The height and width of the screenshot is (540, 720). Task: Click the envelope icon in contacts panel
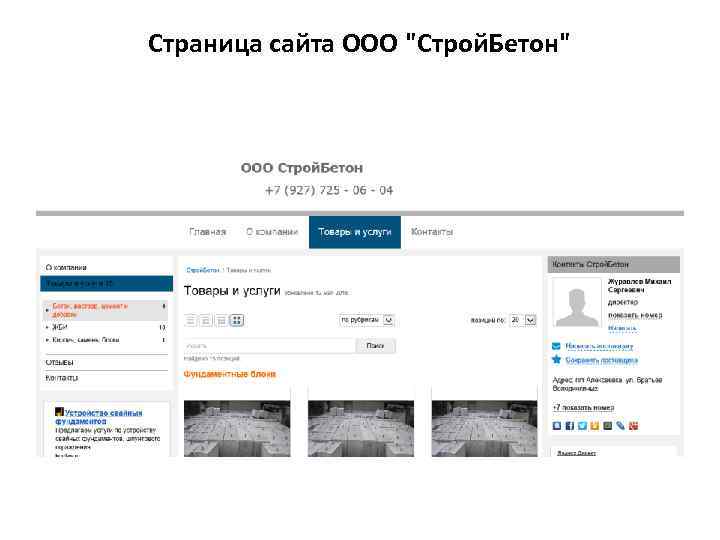click(x=556, y=346)
